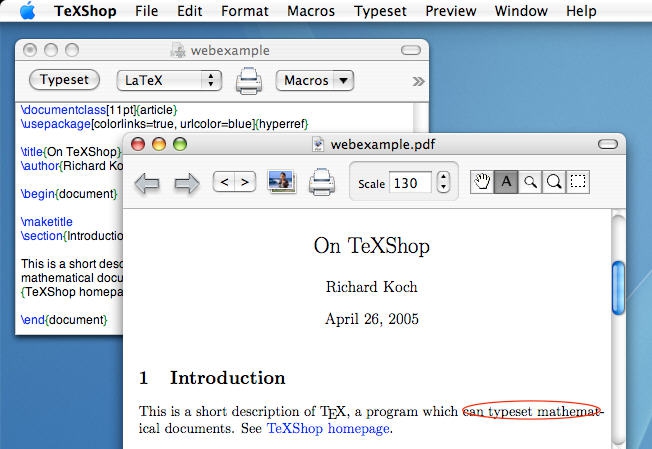Screen dimensions: 652x449
Task: Click the Scale stepper arrows
Action: pos(443,183)
